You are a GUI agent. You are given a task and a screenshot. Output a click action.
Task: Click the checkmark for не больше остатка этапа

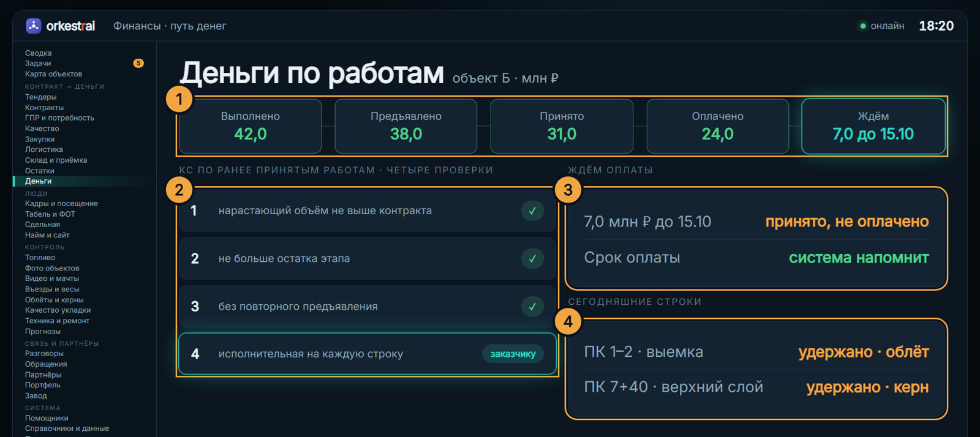532,258
